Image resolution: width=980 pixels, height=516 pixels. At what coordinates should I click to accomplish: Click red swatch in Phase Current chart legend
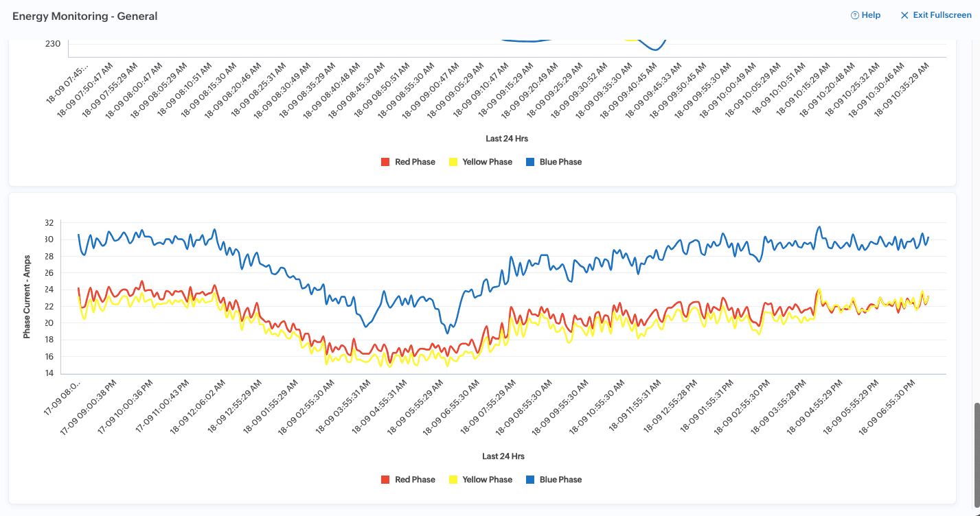point(385,480)
